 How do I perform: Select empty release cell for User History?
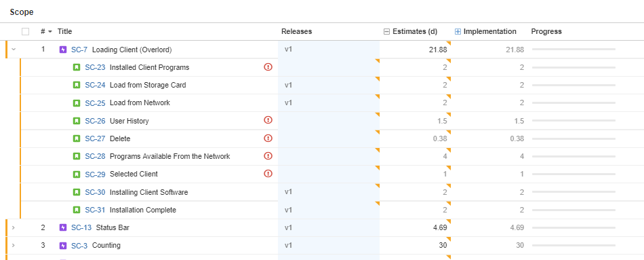pos(329,121)
